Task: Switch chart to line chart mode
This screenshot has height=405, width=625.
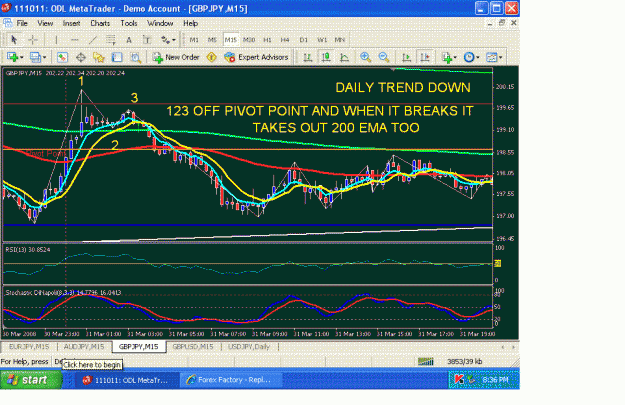Action: (x=344, y=57)
